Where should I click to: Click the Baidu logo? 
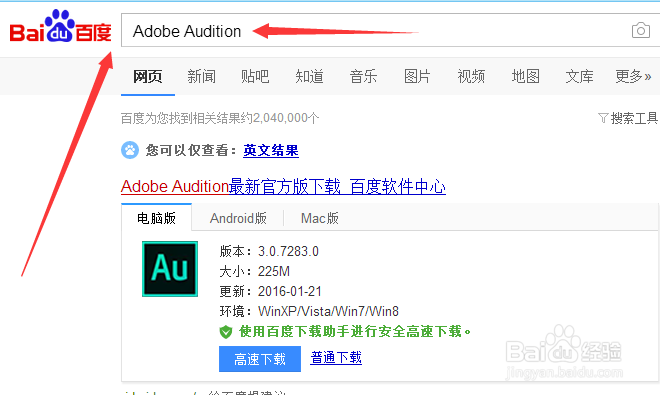(x=61, y=27)
